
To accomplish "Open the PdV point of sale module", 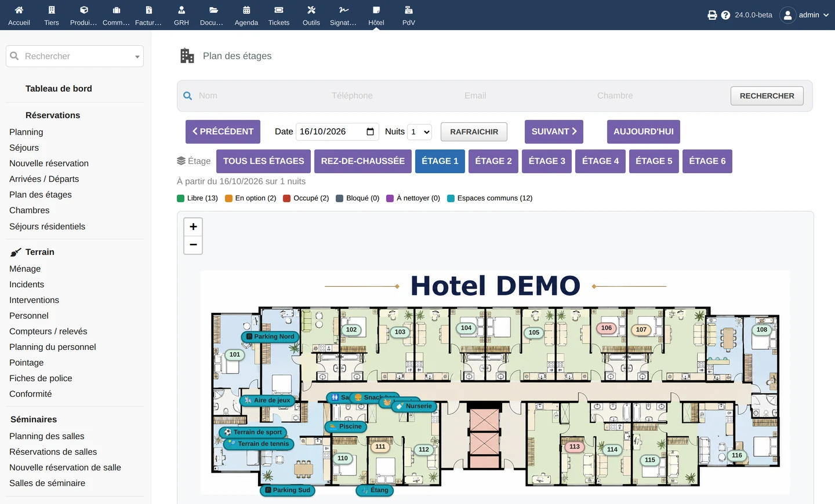I will [x=409, y=16].
